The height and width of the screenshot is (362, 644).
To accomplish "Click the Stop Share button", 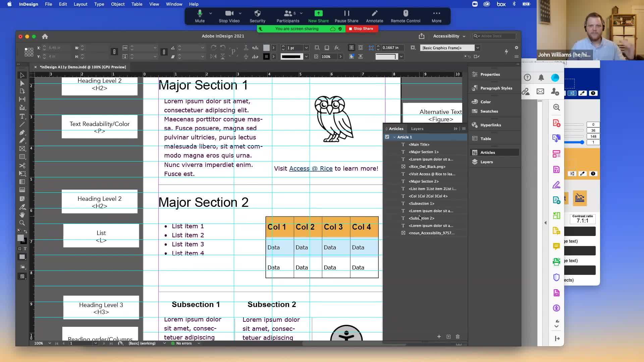I will coord(361,29).
